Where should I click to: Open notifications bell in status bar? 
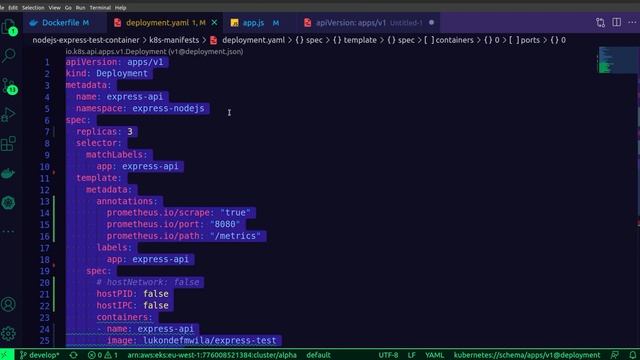point(632,355)
